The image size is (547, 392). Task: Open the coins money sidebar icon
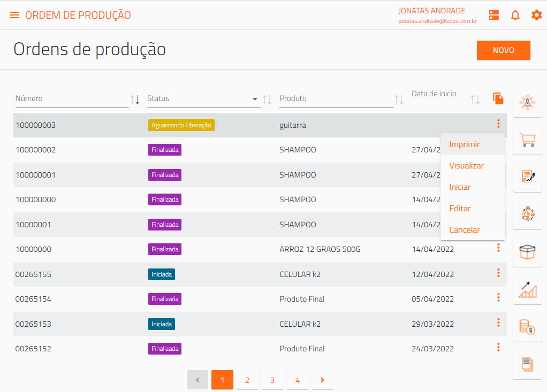(527, 327)
